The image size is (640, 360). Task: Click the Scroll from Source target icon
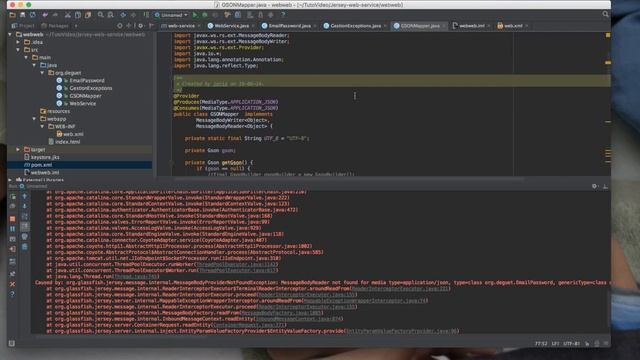coord(120,26)
